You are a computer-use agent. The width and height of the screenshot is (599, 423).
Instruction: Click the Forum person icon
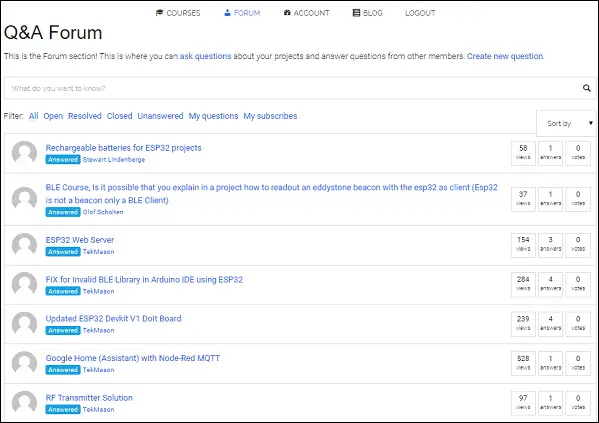click(x=227, y=13)
